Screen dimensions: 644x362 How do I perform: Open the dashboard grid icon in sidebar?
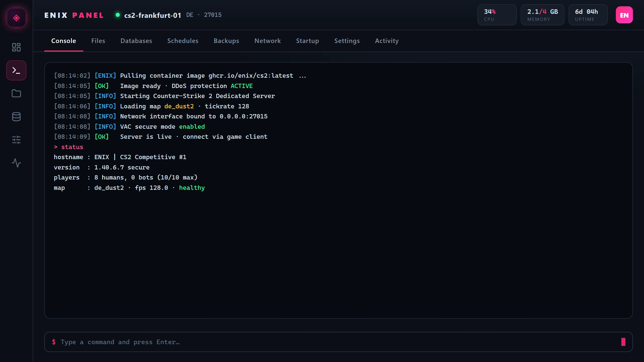click(16, 47)
